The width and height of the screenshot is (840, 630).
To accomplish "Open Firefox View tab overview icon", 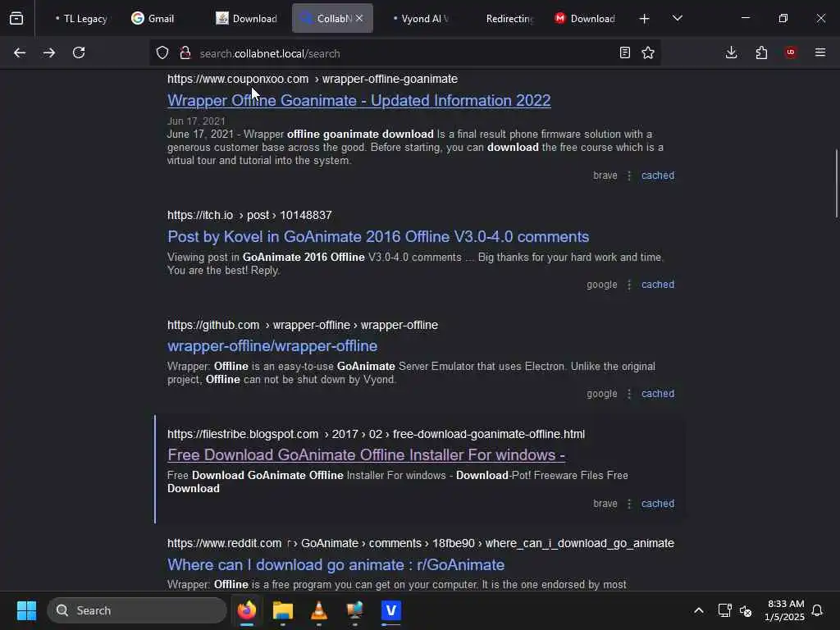I will point(16,19).
